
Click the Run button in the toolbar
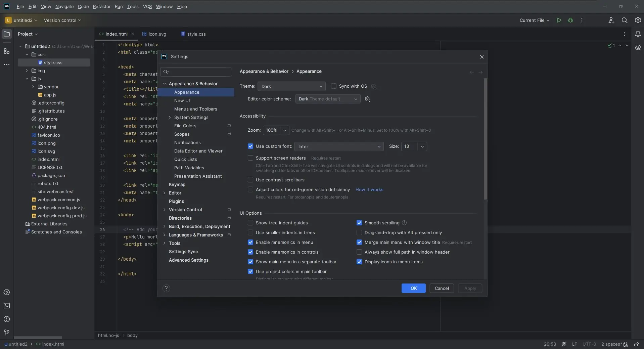click(x=559, y=20)
